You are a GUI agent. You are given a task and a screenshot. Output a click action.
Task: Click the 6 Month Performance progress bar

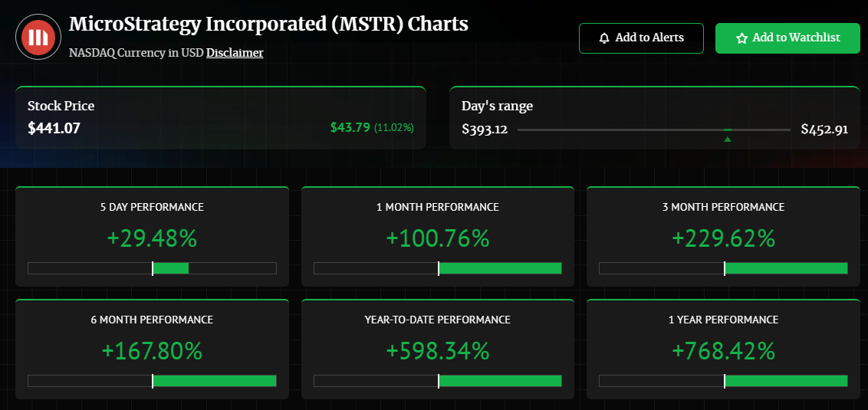153,381
